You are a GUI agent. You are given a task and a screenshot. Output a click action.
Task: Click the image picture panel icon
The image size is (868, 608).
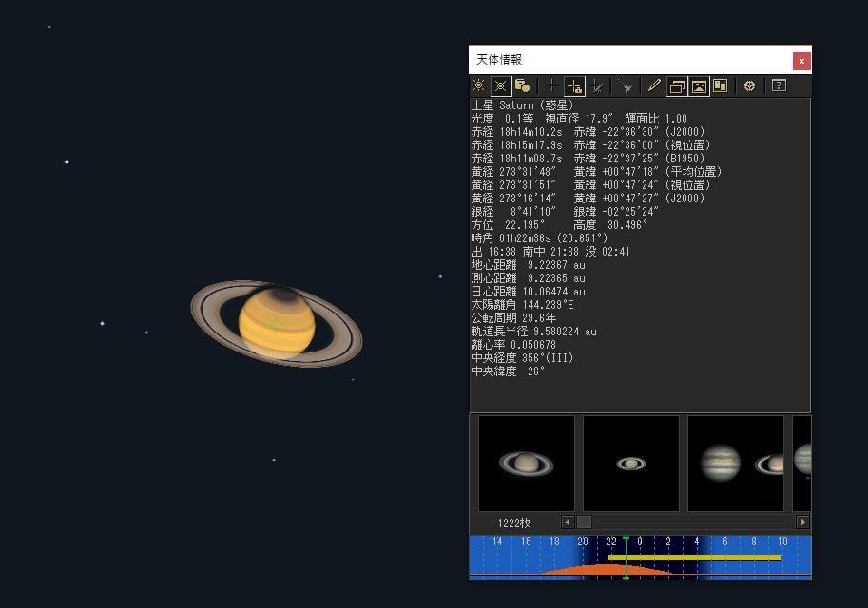(699, 85)
